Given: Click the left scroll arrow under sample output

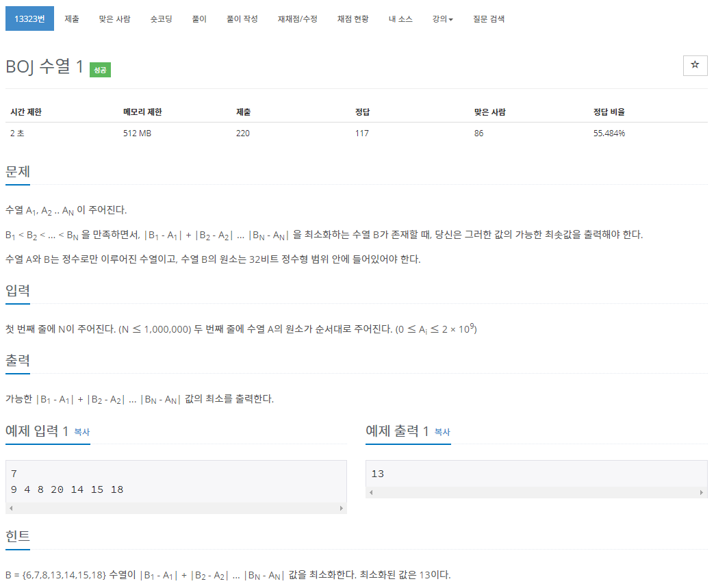Looking at the screenshot, I should point(372,491).
